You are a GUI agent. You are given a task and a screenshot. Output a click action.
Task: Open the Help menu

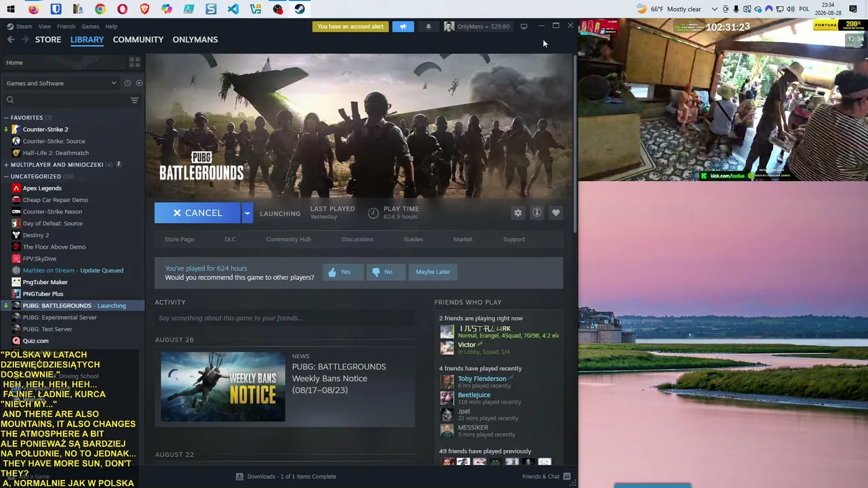(x=111, y=26)
